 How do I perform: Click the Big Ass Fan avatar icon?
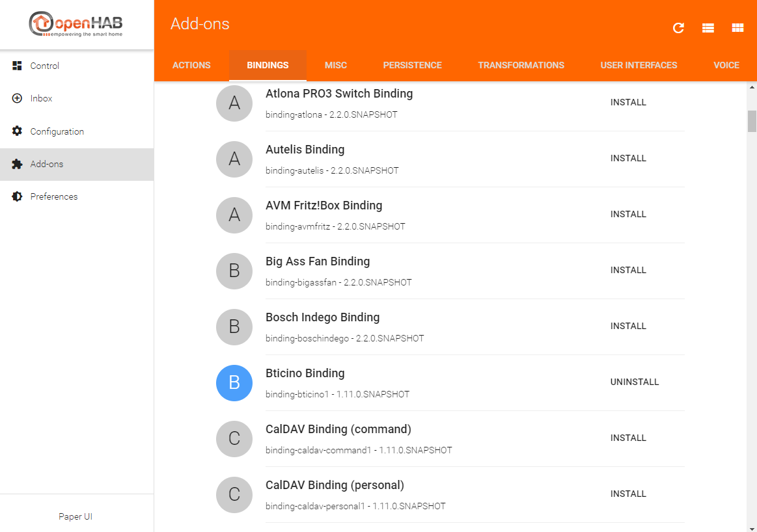[x=234, y=271]
